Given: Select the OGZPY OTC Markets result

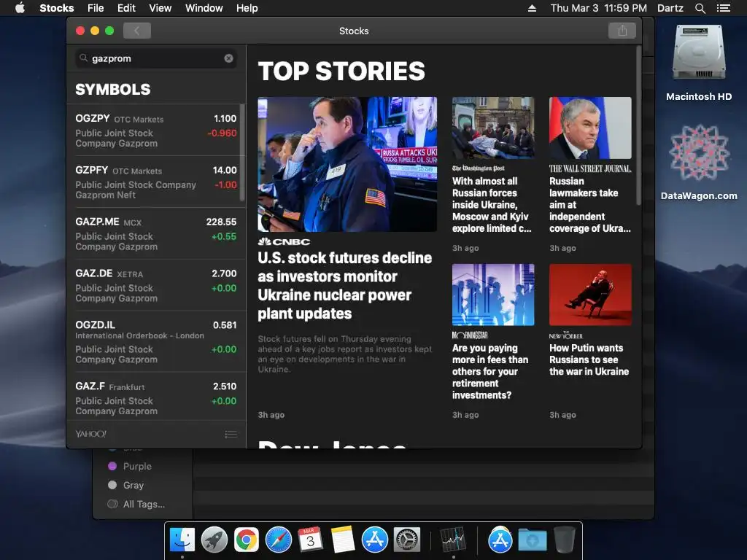Looking at the screenshot, I should (x=156, y=131).
